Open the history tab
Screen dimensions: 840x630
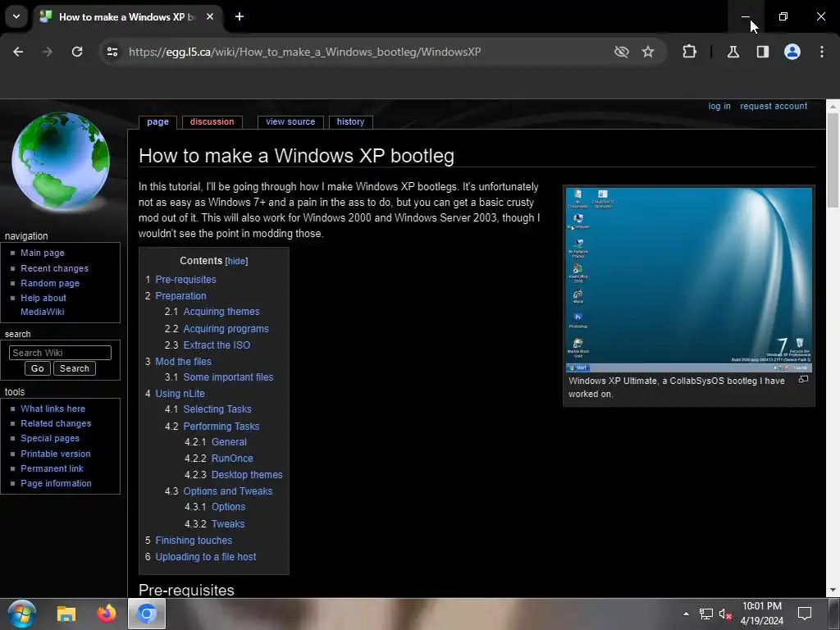coord(350,122)
